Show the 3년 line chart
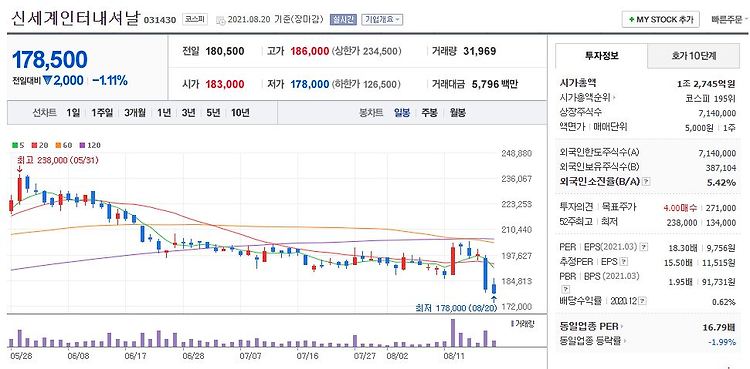The height and width of the screenshot is (369, 750). point(188,113)
